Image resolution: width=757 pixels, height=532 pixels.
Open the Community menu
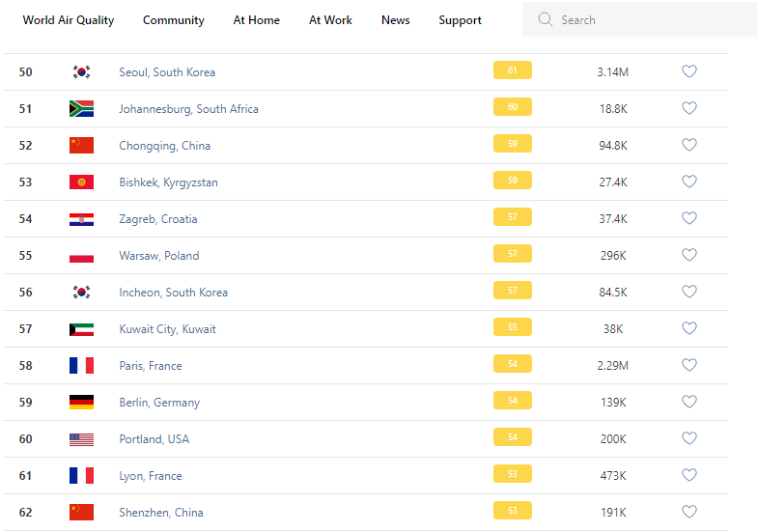(174, 20)
